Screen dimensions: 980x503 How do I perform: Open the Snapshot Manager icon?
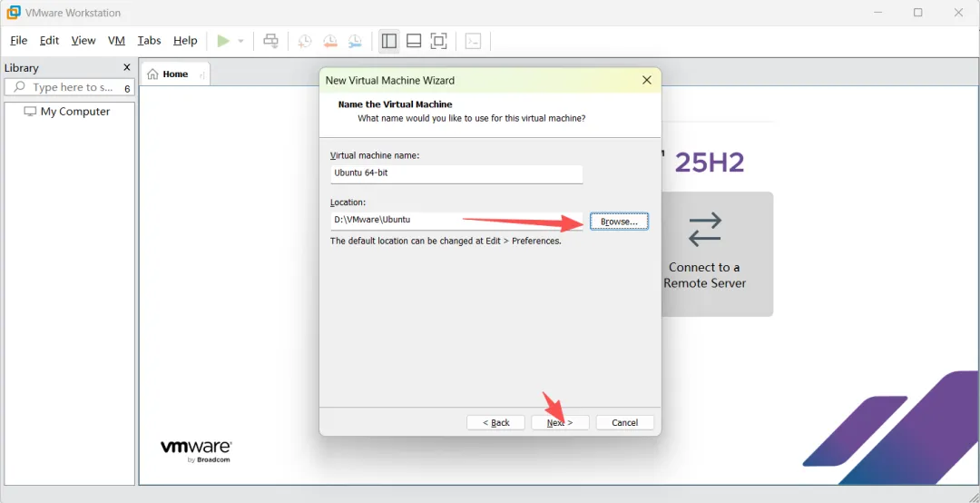pyautogui.click(x=355, y=41)
